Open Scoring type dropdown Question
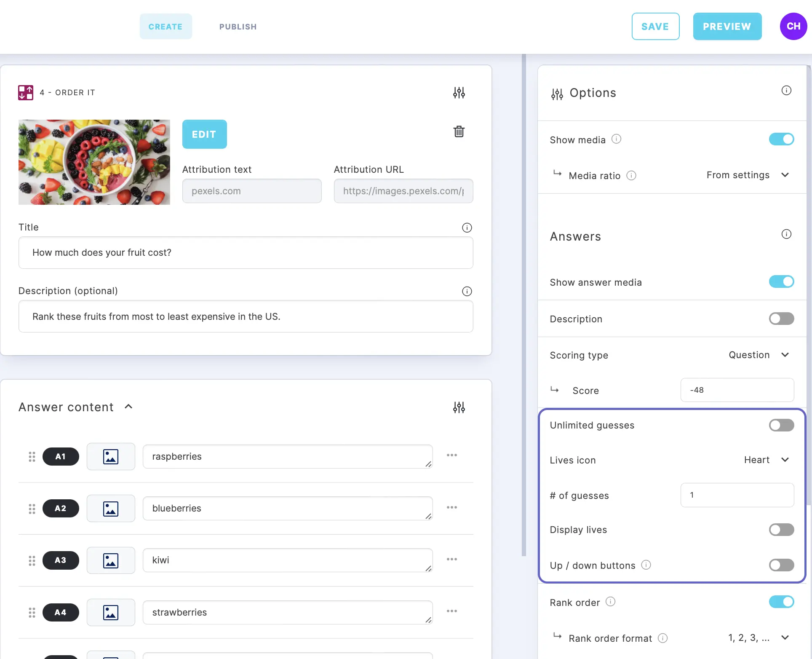This screenshot has height=659, width=812. [x=759, y=355]
